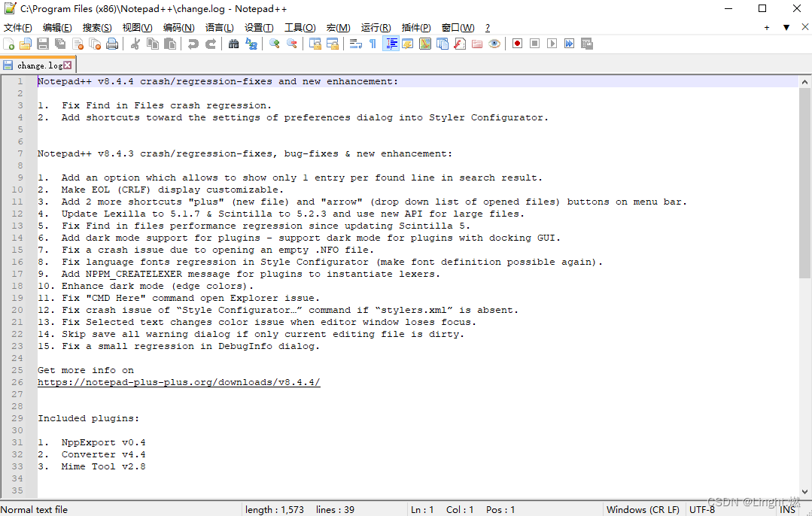Click the Paste toolbar icon

coord(170,44)
